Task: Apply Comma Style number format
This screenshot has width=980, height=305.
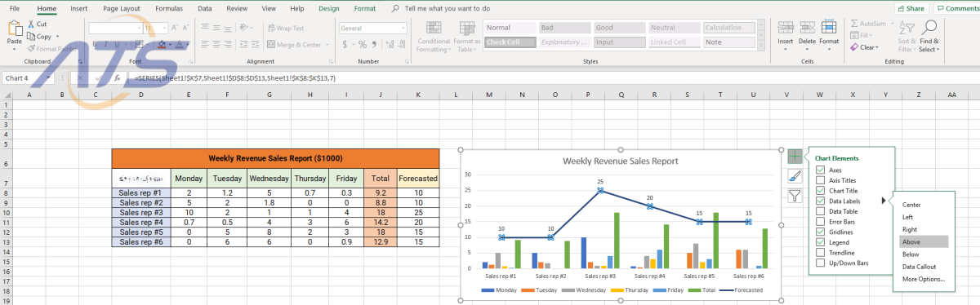Action: [x=374, y=45]
